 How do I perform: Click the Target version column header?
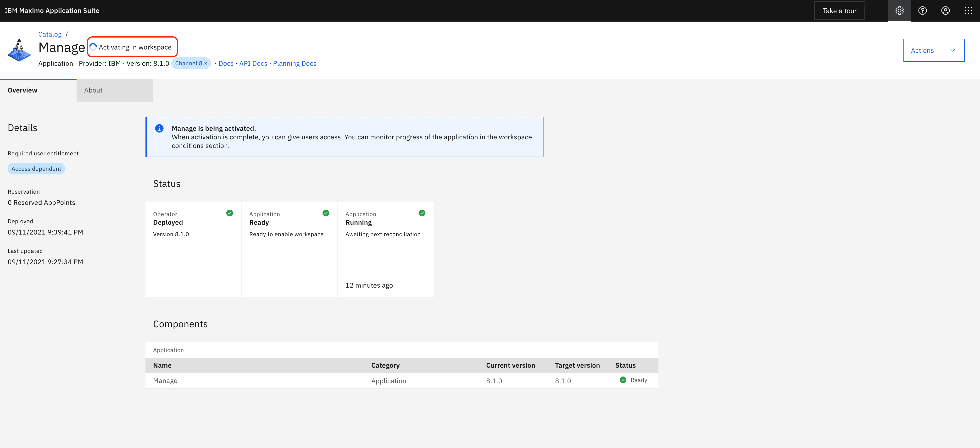(577, 365)
